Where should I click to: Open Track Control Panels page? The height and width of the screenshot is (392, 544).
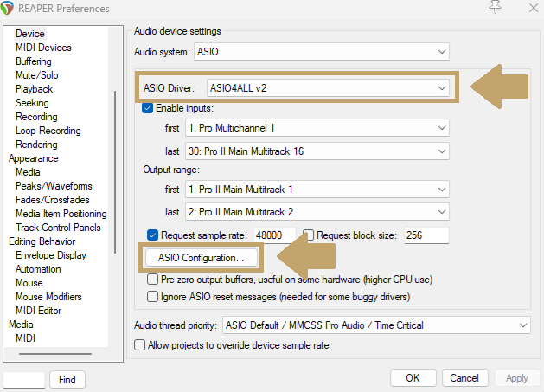coord(58,228)
